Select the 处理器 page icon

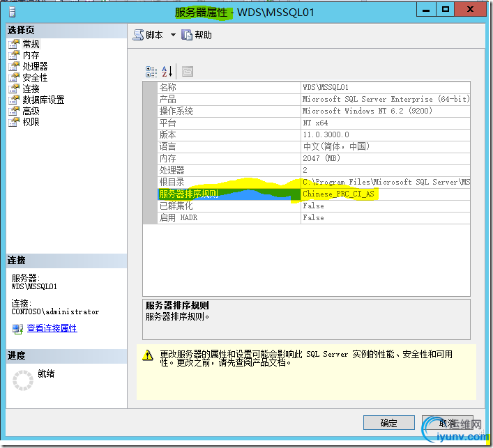point(14,66)
